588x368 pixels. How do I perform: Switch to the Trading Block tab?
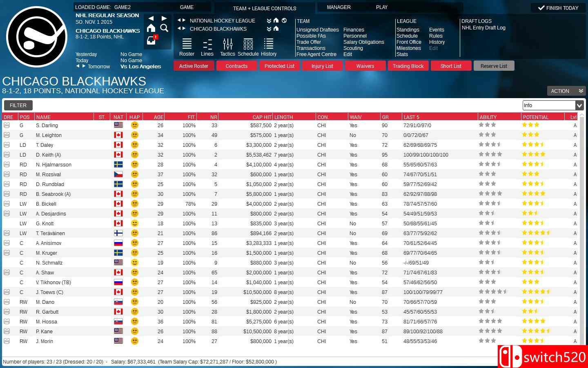(408, 66)
